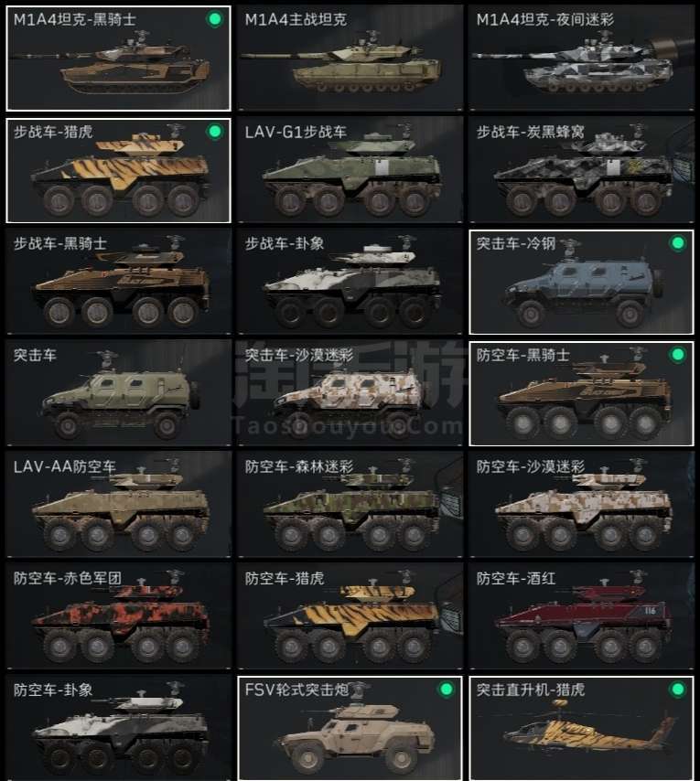Select the M1A4主战坦克 default tank skin
This screenshot has width=700, height=781.
click(x=350, y=59)
